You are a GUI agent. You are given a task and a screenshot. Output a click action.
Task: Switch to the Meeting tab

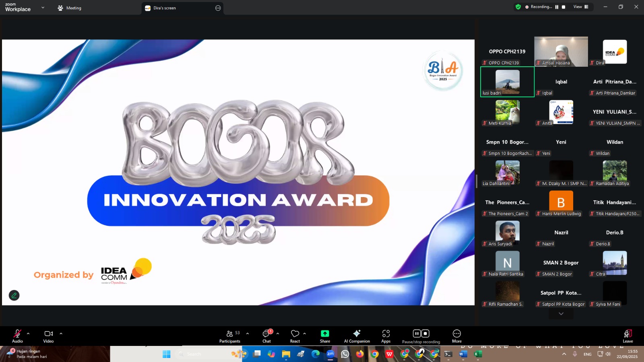click(x=70, y=8)
